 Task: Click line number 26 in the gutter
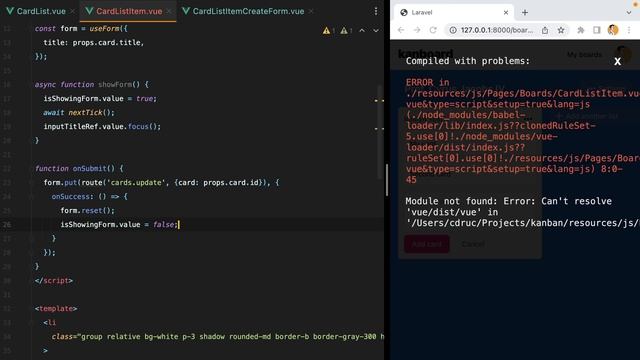(x=7, y=224)
